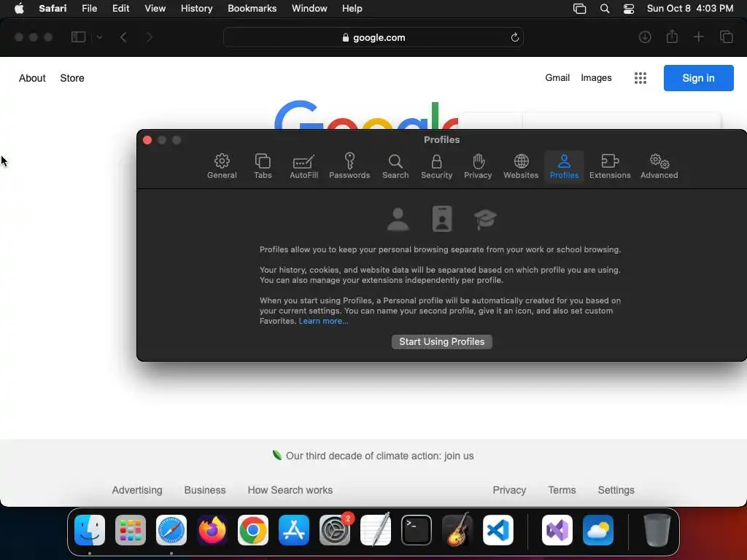Open Control Center in menu bar
Image resolution: width=747 pixels, height=560 pixels.
pos(629,9)
